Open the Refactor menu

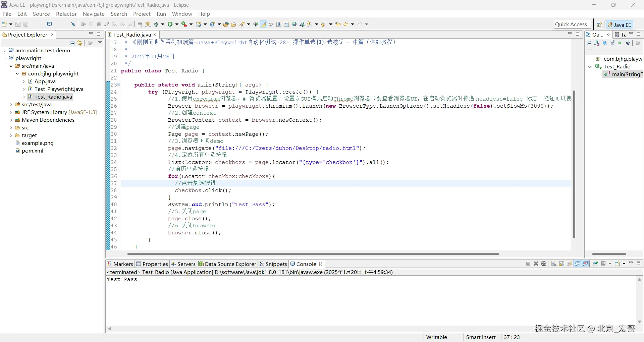pos(66,14)
